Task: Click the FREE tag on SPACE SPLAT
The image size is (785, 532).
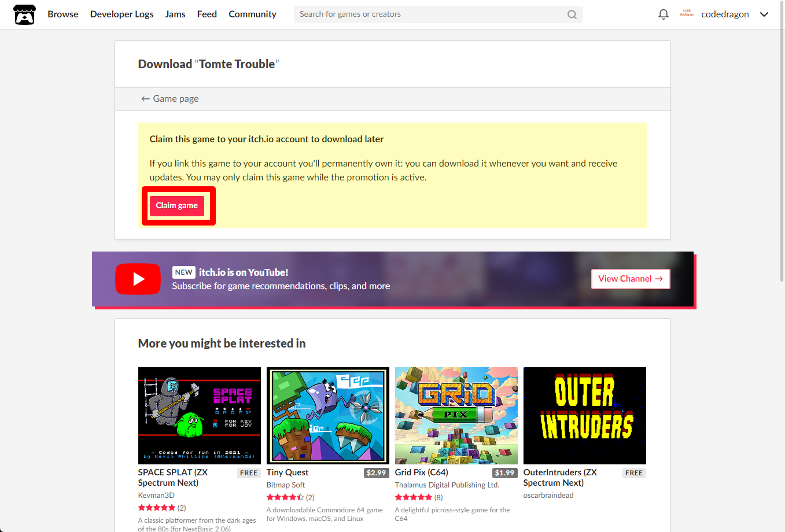Action: pyautogui.click(x=249, y=473)
